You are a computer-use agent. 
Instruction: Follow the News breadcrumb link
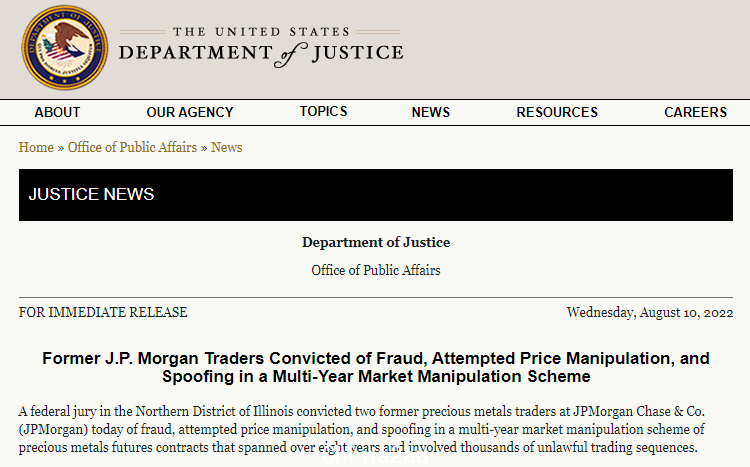click(x=227, y=147)
